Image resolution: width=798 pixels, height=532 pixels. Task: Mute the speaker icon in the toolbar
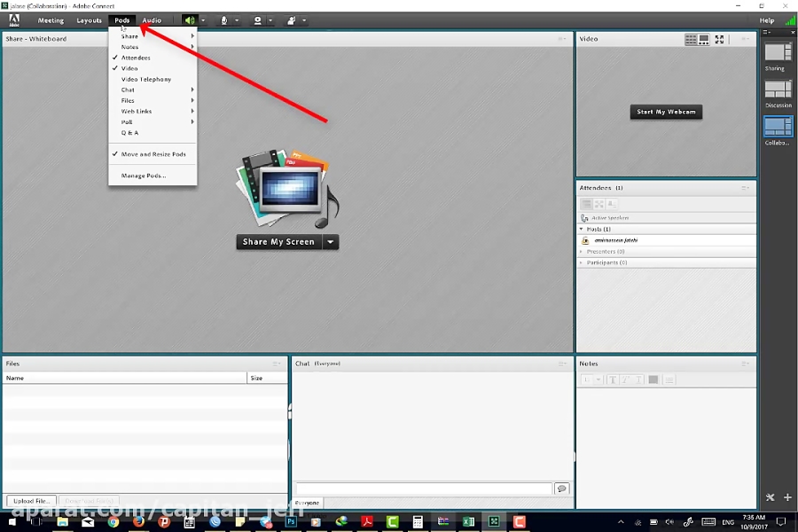[x=188, y=20]
